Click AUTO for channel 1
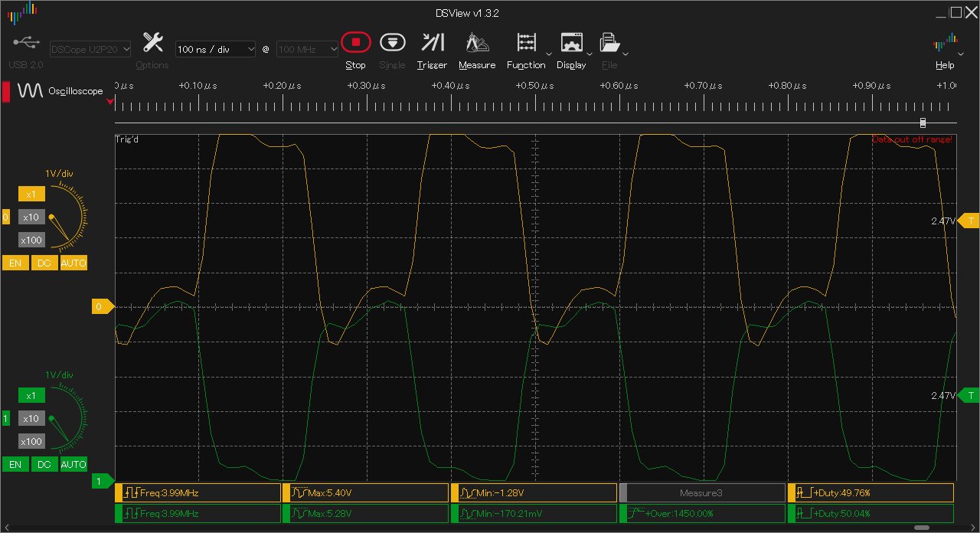 coord(73,465)
